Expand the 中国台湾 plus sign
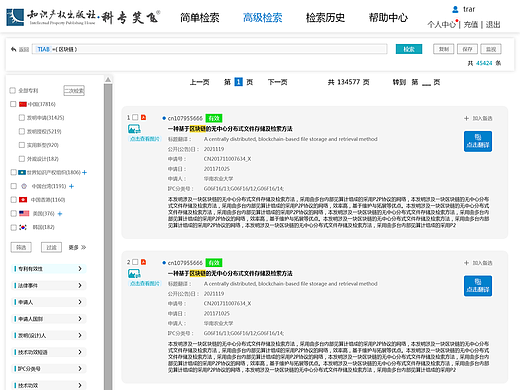The width and height of the screenshot is (520, 390). click(71, 186)
